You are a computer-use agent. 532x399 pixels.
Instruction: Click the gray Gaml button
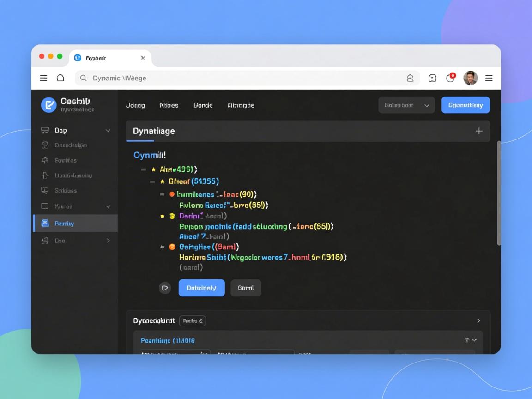tap(246, 288)
